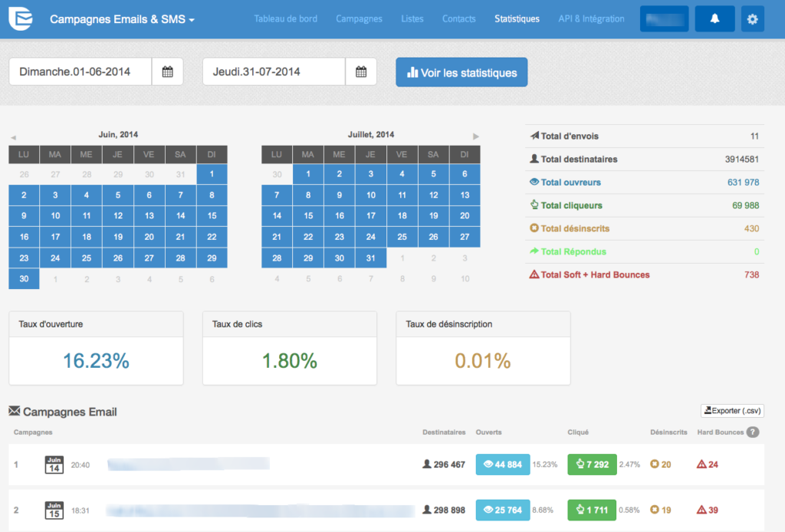Open the settings gear
Viewport: 785px width, 532px height.
[x=752, y=18]
